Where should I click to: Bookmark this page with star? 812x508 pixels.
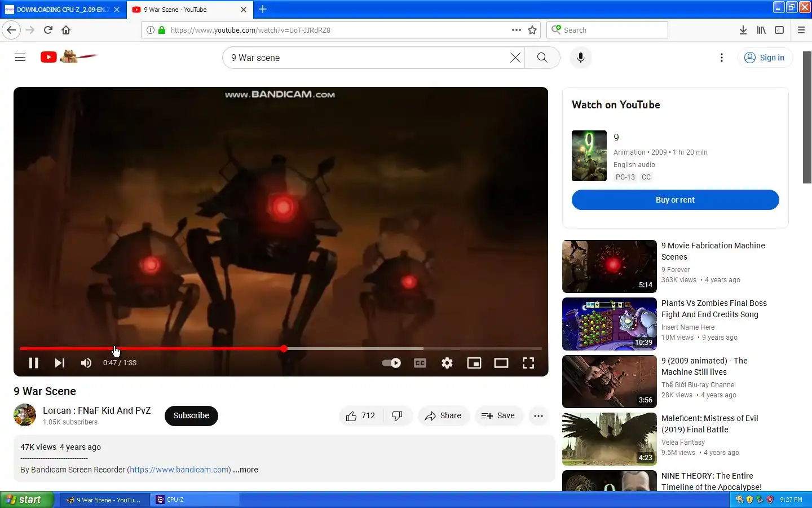(x=532, y=30)
